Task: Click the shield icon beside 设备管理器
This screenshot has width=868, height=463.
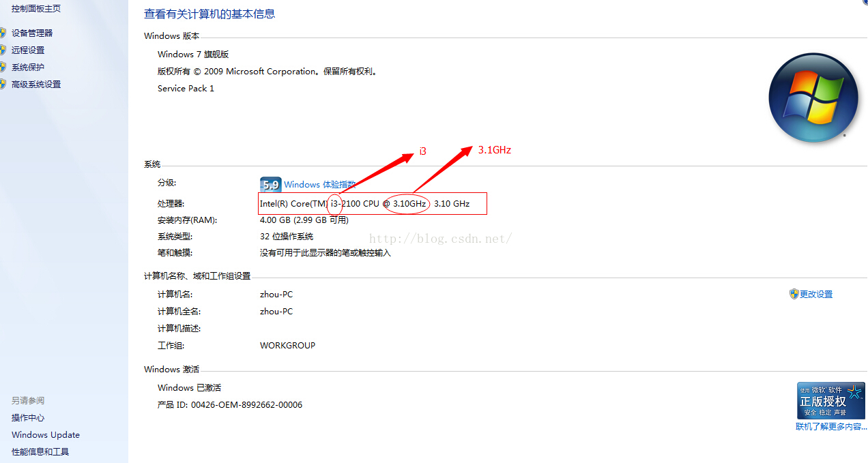Action: (x=3, y=33)
